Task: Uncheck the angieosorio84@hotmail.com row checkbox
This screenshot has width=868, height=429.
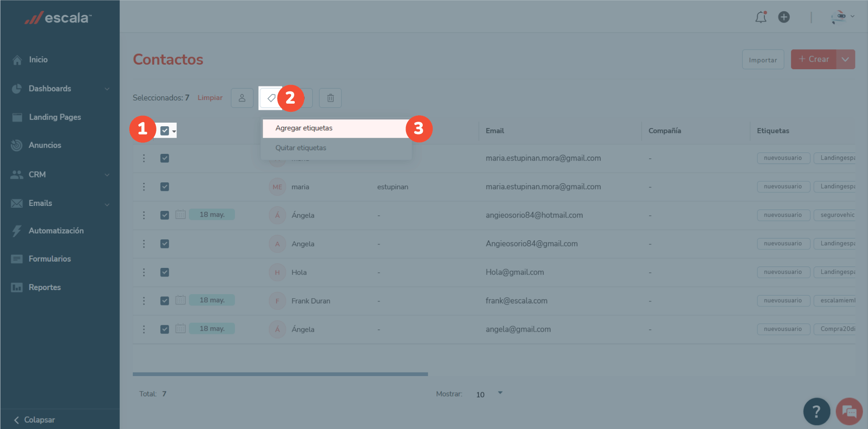Action: pos(165,215)
